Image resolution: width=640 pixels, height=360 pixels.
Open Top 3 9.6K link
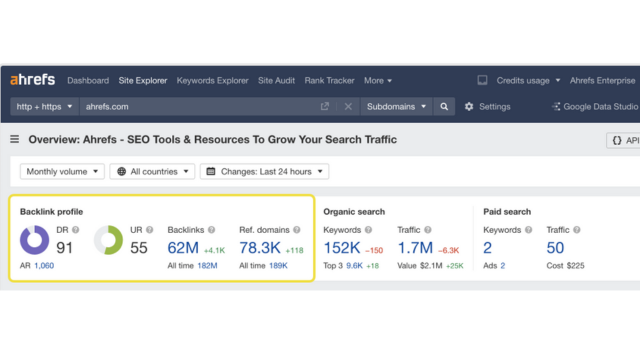pos(354,266)
